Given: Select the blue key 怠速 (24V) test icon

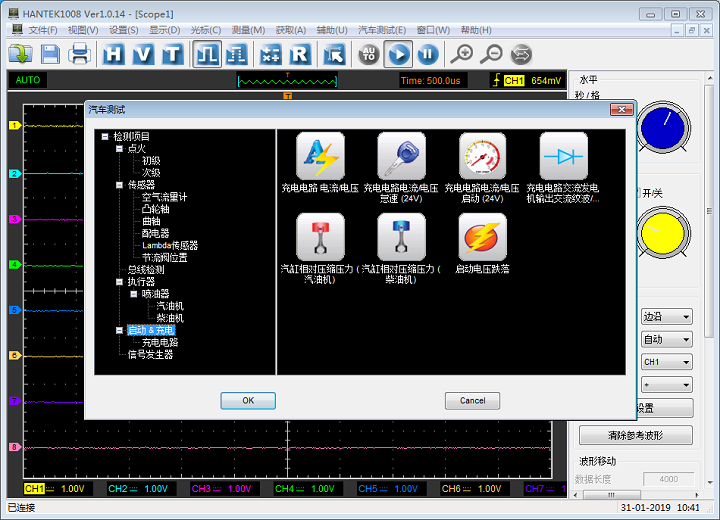Looking at the screenshot, I should 401,157.
